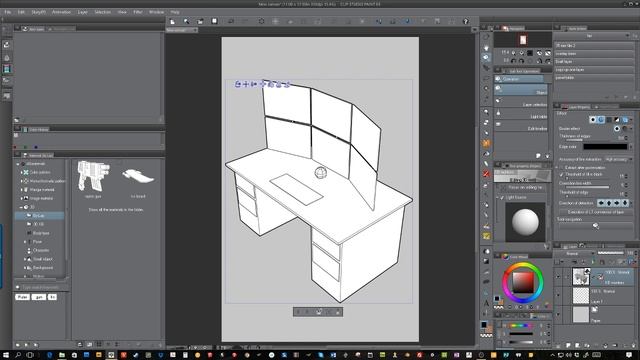Click the new raster layer icon
The width and height of the screenshot is (640, 360).
pyautogui.click(x=568, y=345)
